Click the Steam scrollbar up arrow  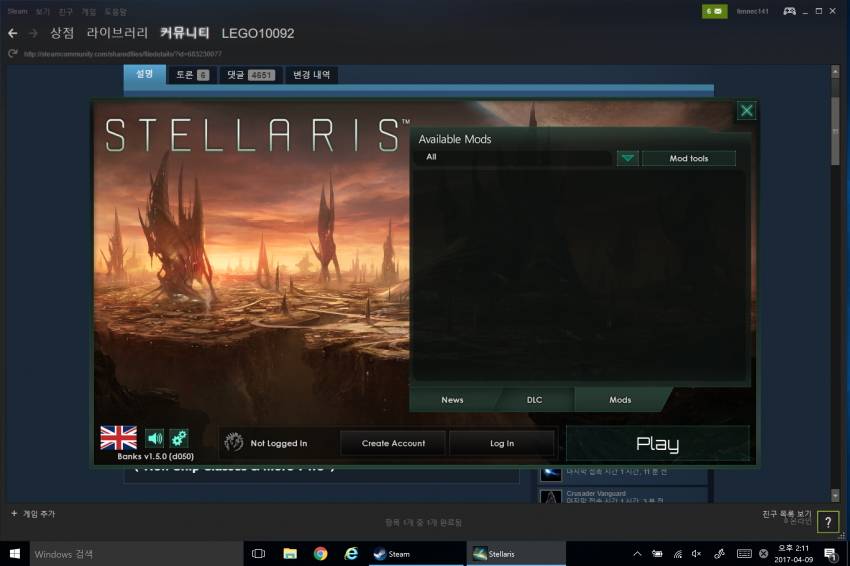point(835,72)
